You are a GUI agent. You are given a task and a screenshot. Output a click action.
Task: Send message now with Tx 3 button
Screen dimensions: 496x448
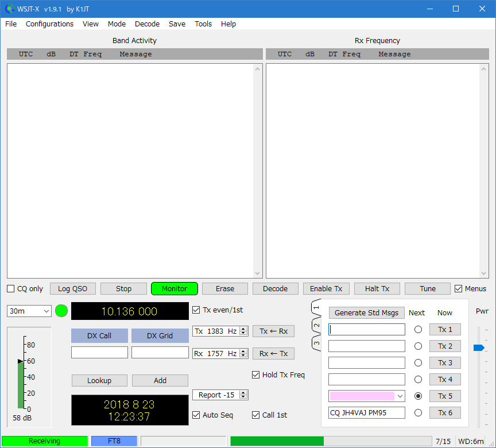coord(445,362)
